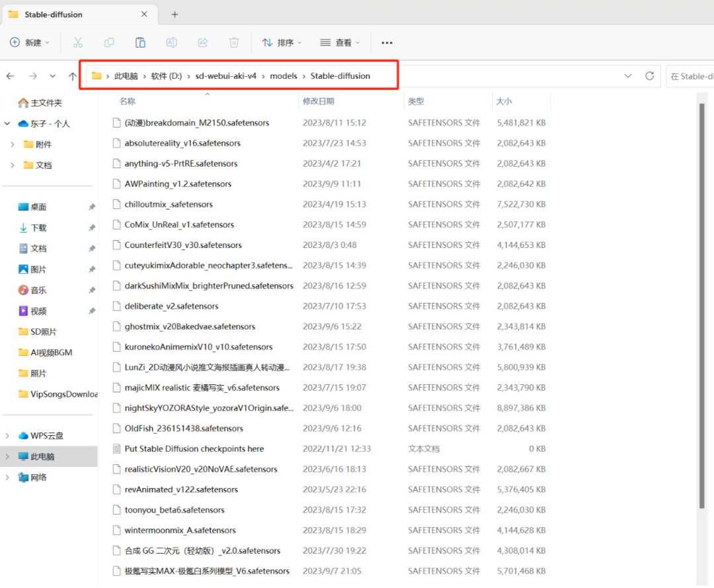Open 桌面 quick access item
Image resolution: width=714 pixels, height=588 pixels.
32,207
